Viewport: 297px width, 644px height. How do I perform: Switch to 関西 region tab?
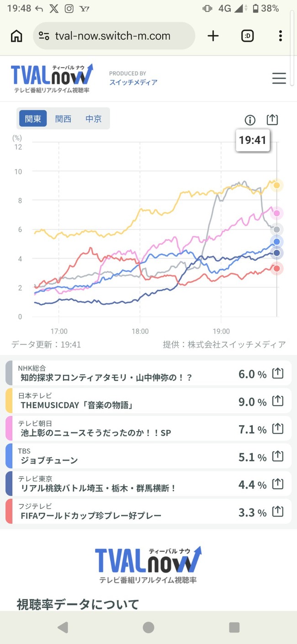pos(63,119)
